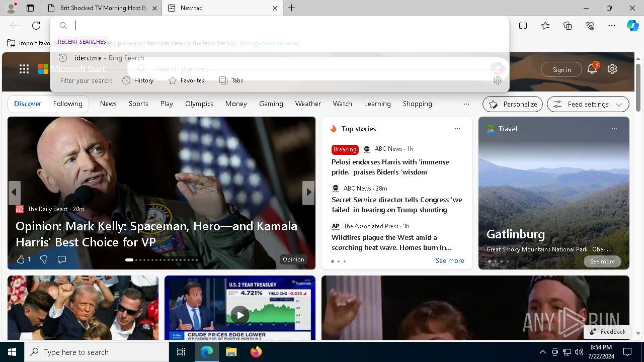Open notifications bell with 3 alerts

click(x=592, y=69)
